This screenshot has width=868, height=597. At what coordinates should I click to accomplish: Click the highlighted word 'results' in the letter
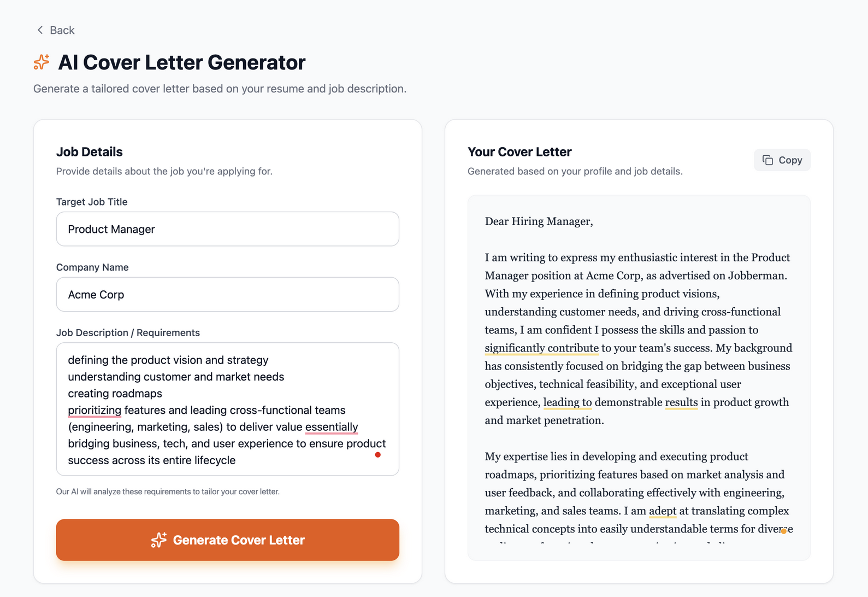tap(681, 402)
